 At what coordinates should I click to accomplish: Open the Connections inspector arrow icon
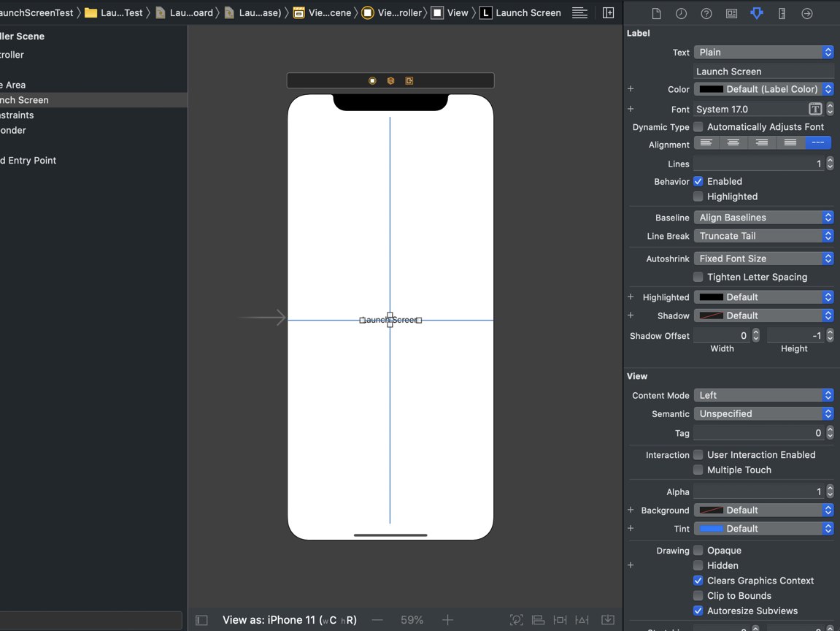point(806,14)
